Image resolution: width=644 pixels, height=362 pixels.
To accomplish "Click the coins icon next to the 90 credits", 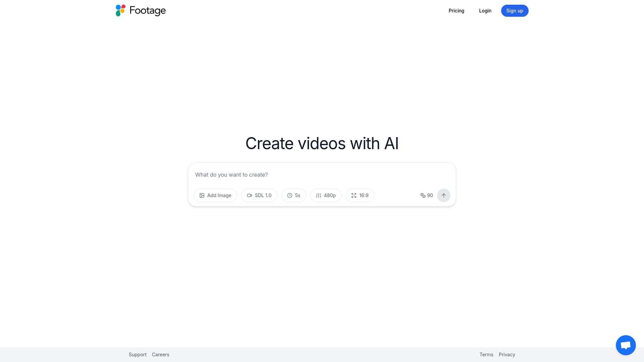I will click(x=423, y=195).
